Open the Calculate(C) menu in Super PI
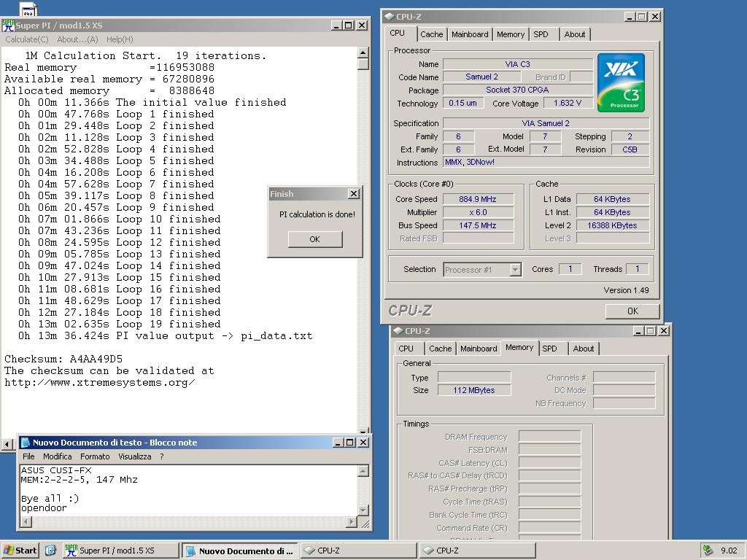747x560 pixels. click(27, 39)
